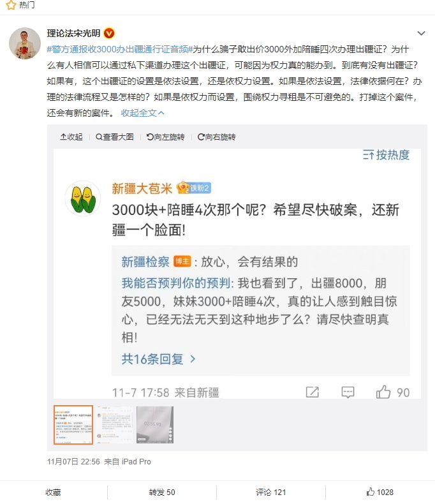View large image with 查看大图
Image resolution: width=435 pixels, height=504 pixels.
115,137
